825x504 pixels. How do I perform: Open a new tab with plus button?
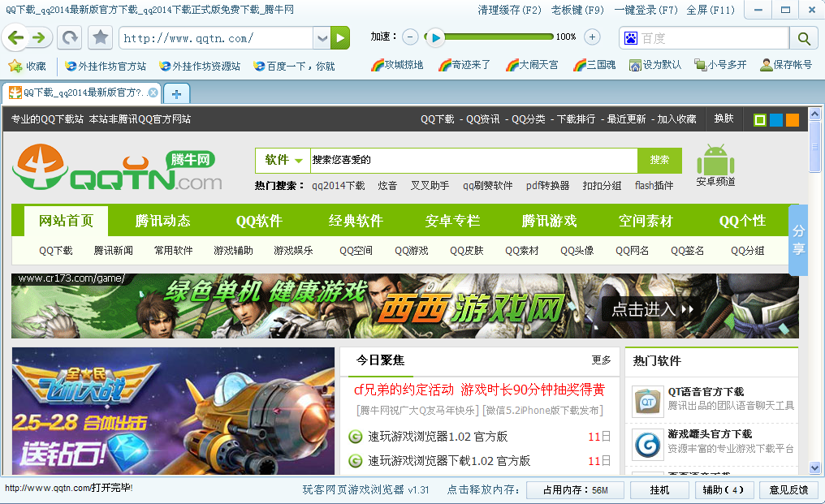177,94
